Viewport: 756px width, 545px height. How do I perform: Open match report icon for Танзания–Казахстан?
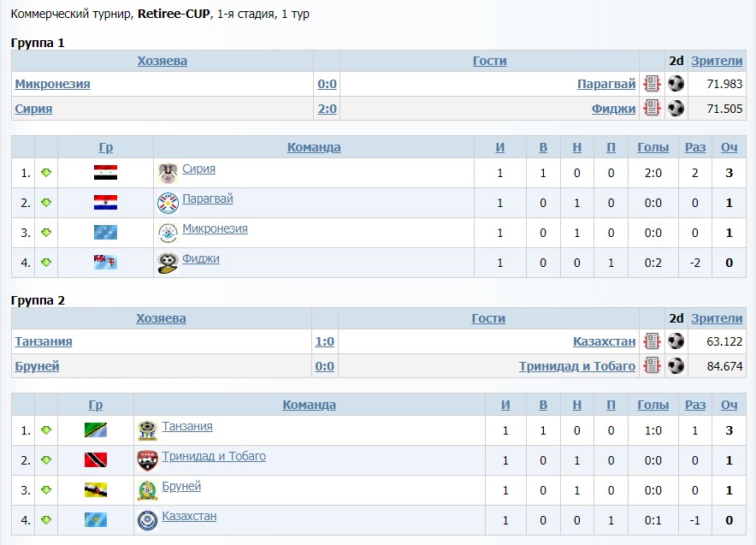[653, 341]
